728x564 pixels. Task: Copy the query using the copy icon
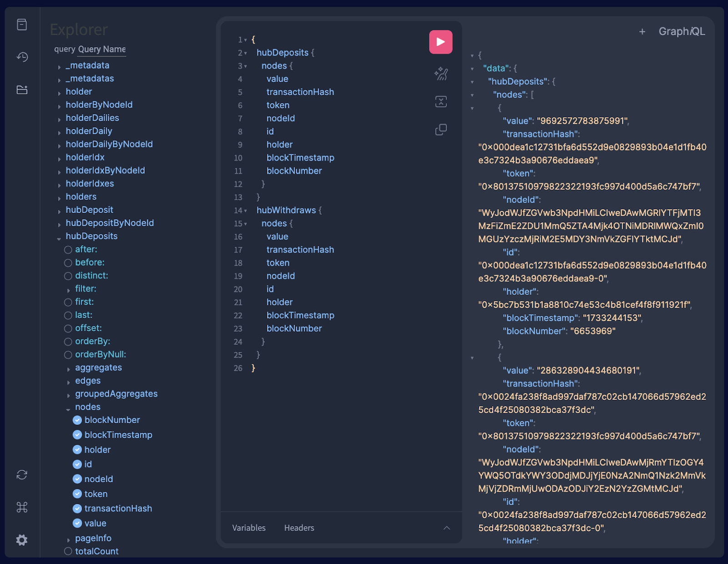[440, 130]
